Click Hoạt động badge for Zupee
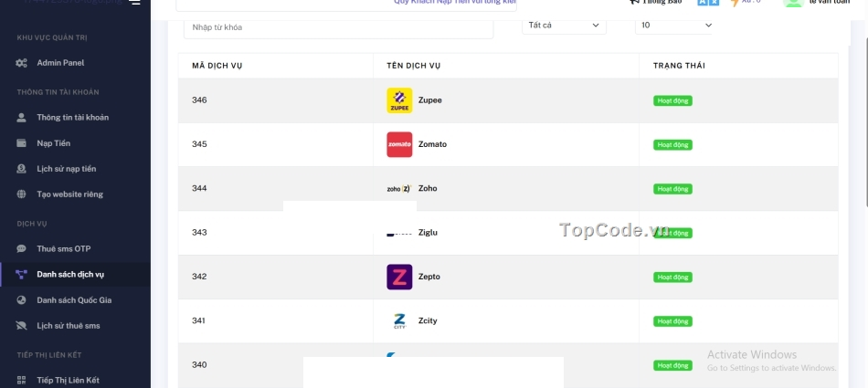The height and width of the screenshot is (388, 868). pos(672,100)
